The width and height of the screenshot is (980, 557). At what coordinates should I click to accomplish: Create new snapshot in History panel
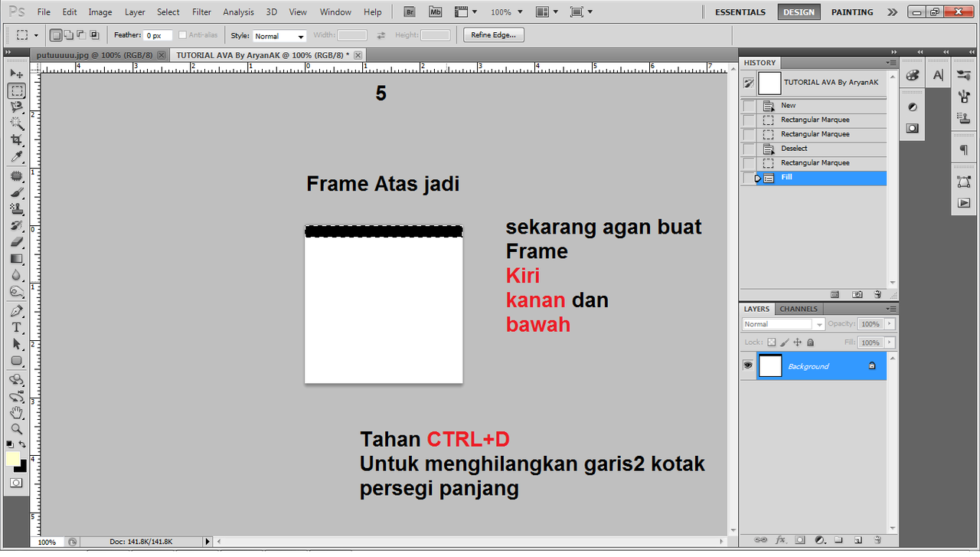(x=857, y=294)
